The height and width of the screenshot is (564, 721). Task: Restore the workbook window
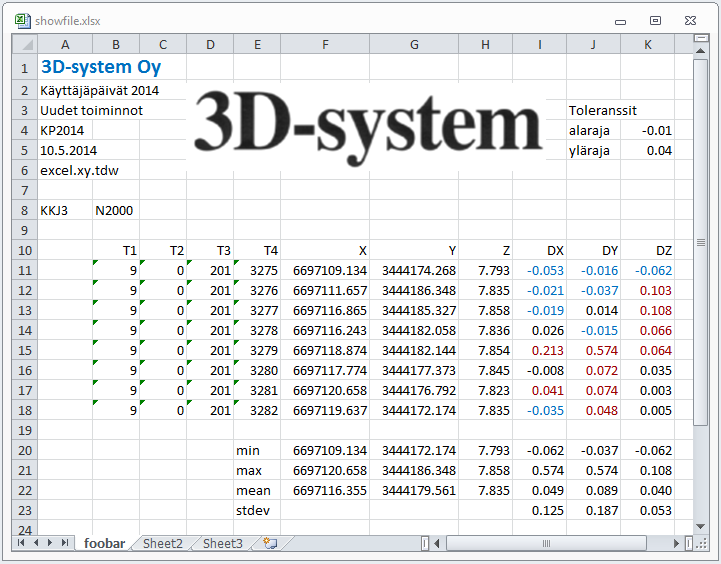pos(655,20)
